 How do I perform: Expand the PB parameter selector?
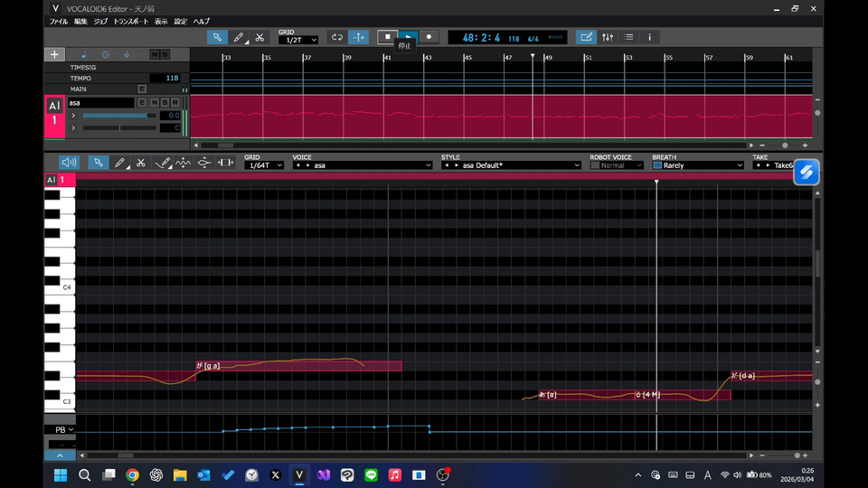tap(62, 429)
